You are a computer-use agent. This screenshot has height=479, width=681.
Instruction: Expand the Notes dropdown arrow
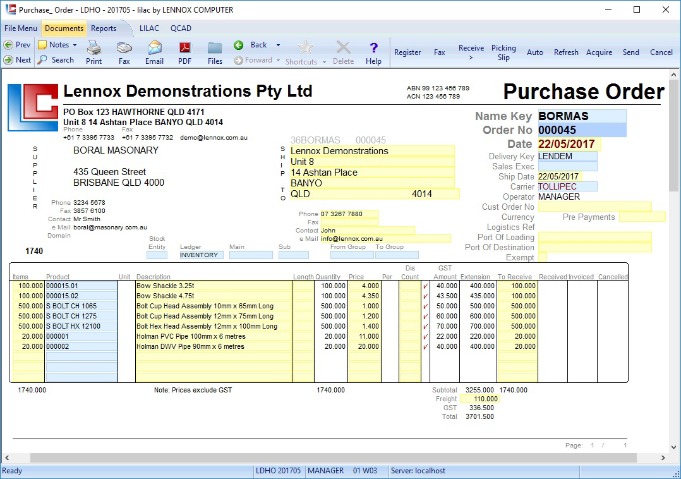pyautogui.click(x=75, y=45)
